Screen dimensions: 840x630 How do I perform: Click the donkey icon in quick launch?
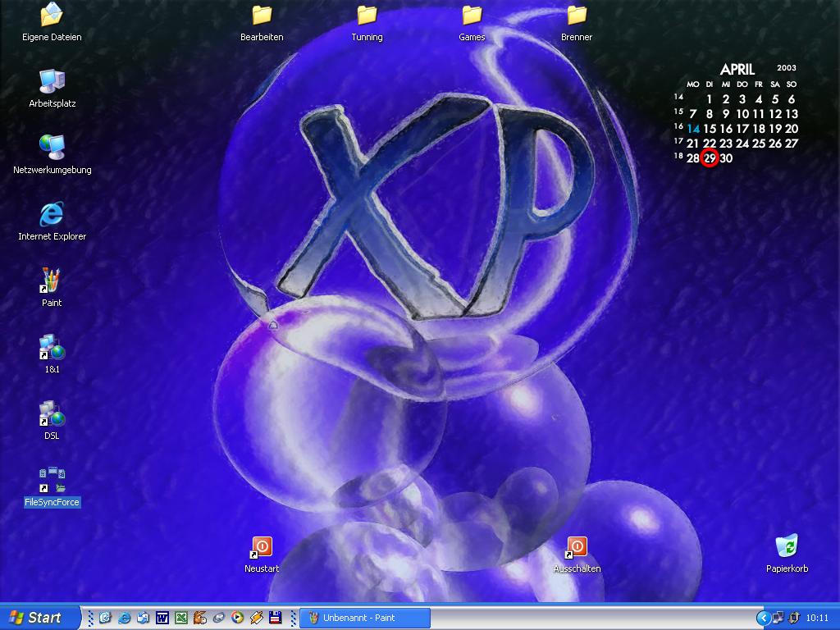pyautogui.click(x=200, y=618)
